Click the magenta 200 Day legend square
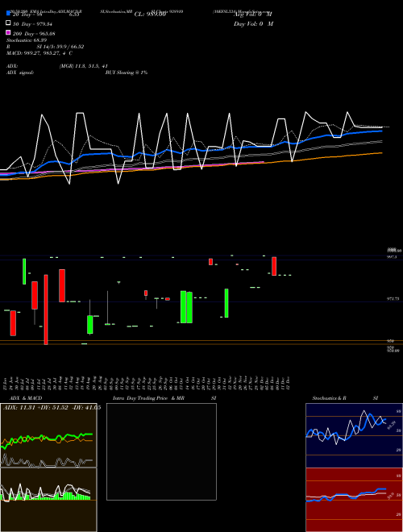Image resolution: width=403 pixels, height=532 pixels. coord(8,32)
